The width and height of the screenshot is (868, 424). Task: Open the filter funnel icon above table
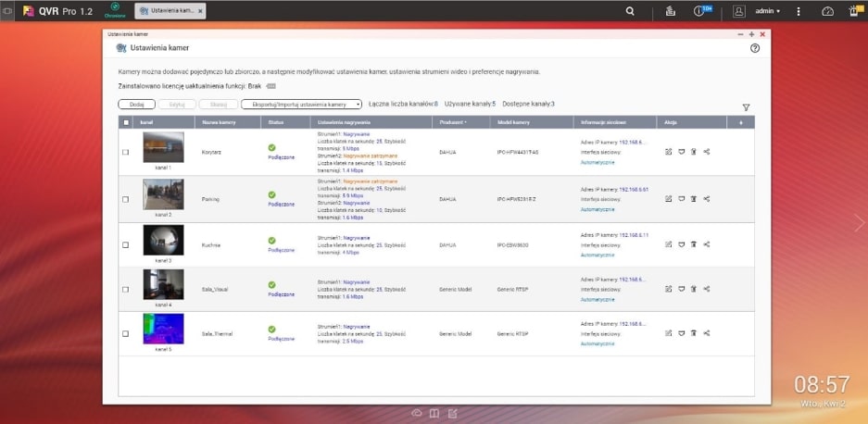747,107
